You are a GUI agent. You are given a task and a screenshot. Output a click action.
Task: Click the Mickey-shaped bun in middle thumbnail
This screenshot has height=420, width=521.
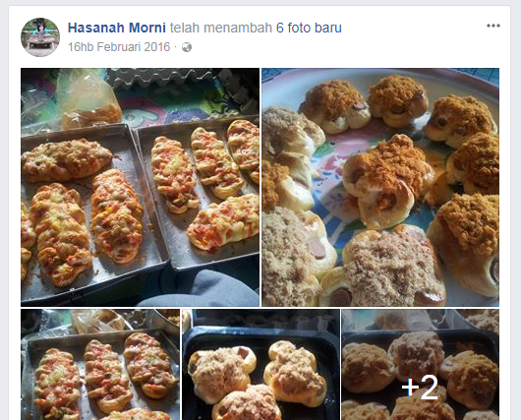tap(221, 373)
